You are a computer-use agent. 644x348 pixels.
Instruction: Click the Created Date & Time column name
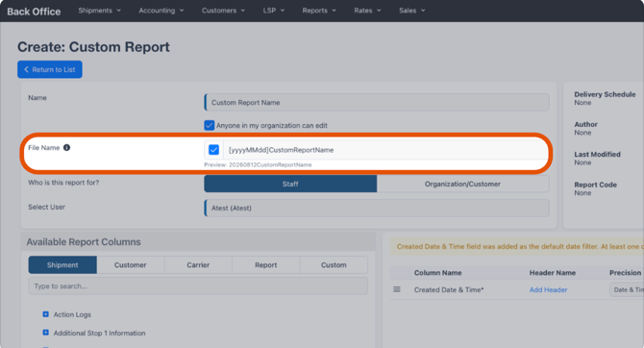tap(449, 289)
